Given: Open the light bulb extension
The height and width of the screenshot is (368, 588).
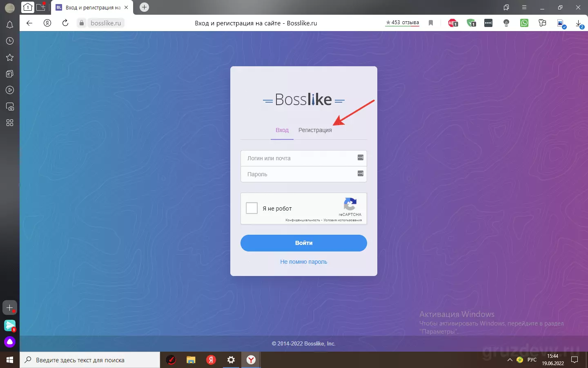Looking at the screenshot, I should 506,23.
